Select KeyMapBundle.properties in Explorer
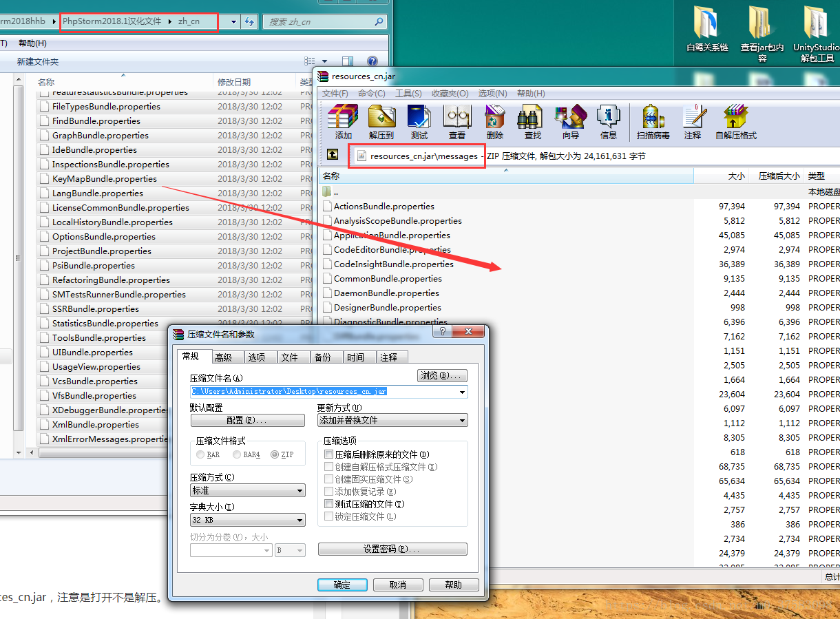Image resolution: width=840 pixels, height=619 pixels. point(105,178)
